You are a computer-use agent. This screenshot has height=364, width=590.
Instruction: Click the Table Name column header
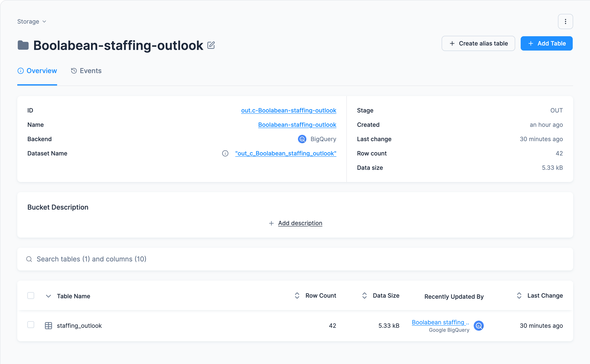(74, 296)
